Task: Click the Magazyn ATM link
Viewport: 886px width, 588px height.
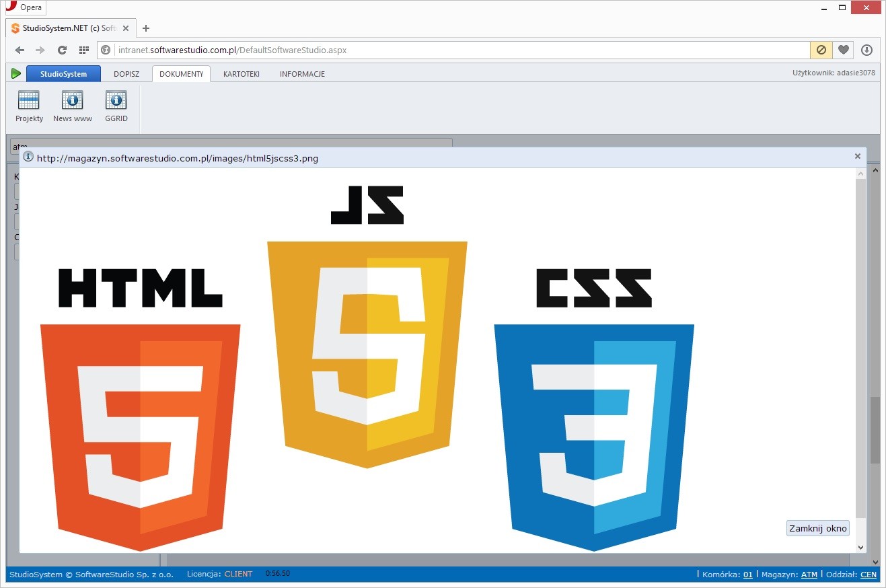Action: [x=809, y=575]
